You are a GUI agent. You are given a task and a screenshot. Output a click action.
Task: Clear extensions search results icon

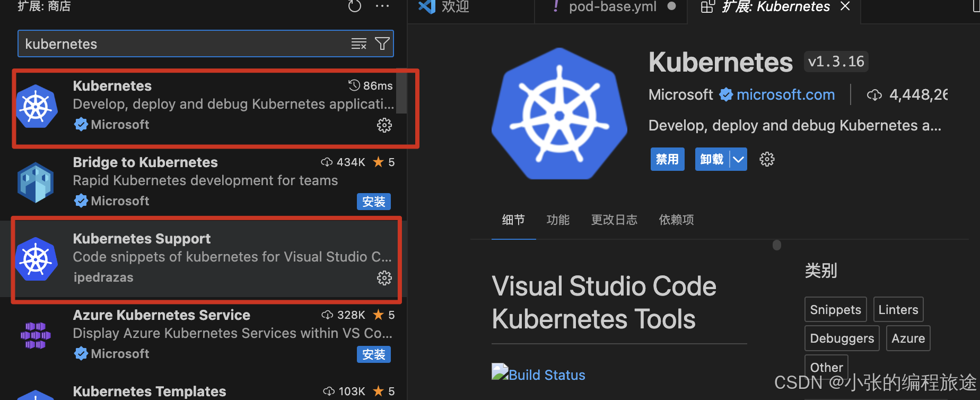point(359,44)
